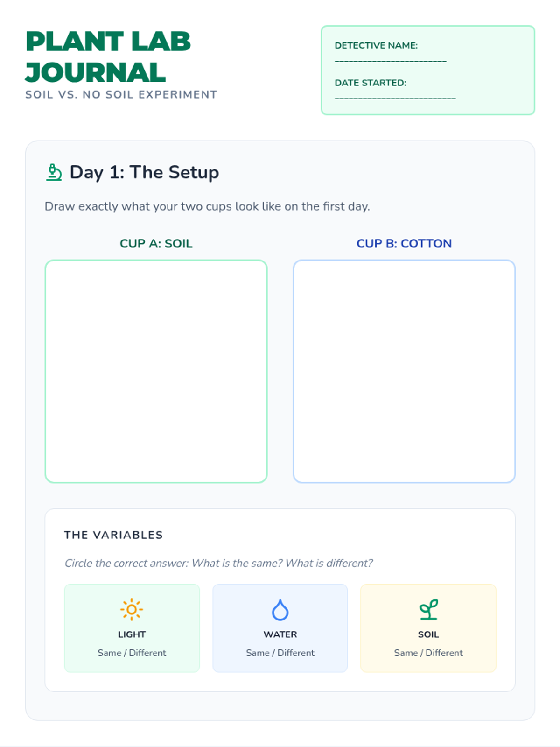Click the Plant Lab Journal title

108,56
